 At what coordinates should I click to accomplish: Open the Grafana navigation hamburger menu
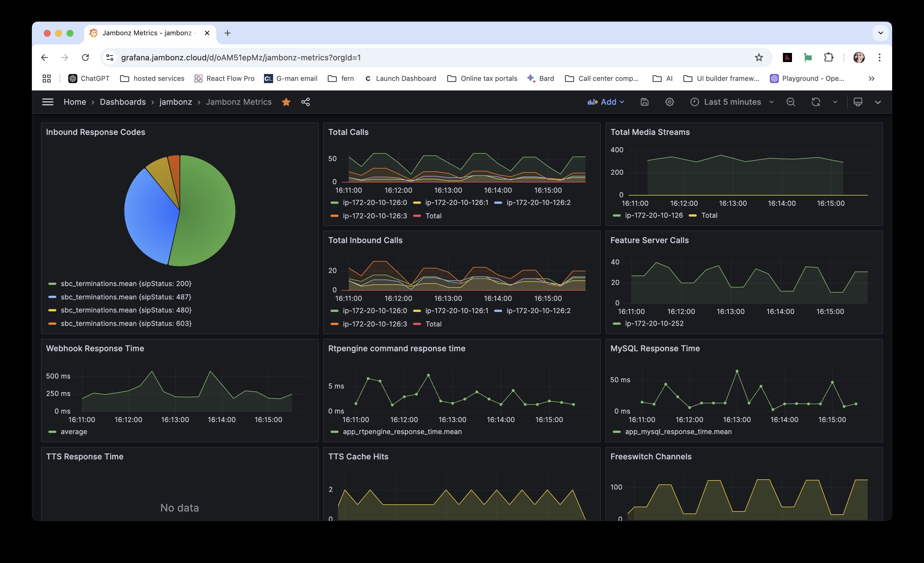[48, 102]
